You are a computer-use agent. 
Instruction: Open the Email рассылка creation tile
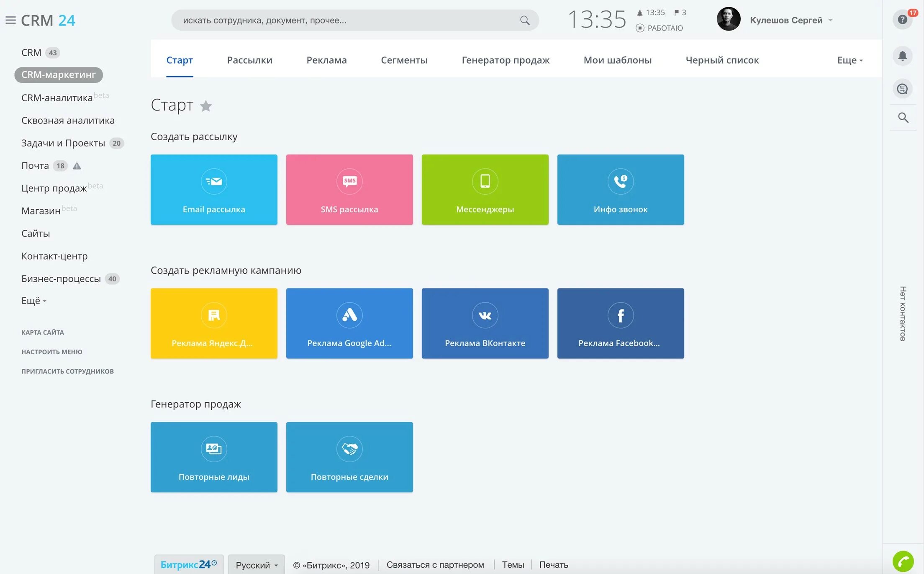click(214, 190)
